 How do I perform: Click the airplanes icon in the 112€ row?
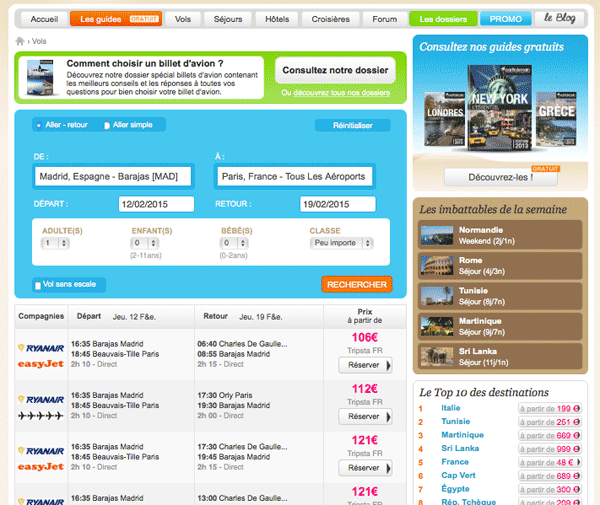[41, 415]
